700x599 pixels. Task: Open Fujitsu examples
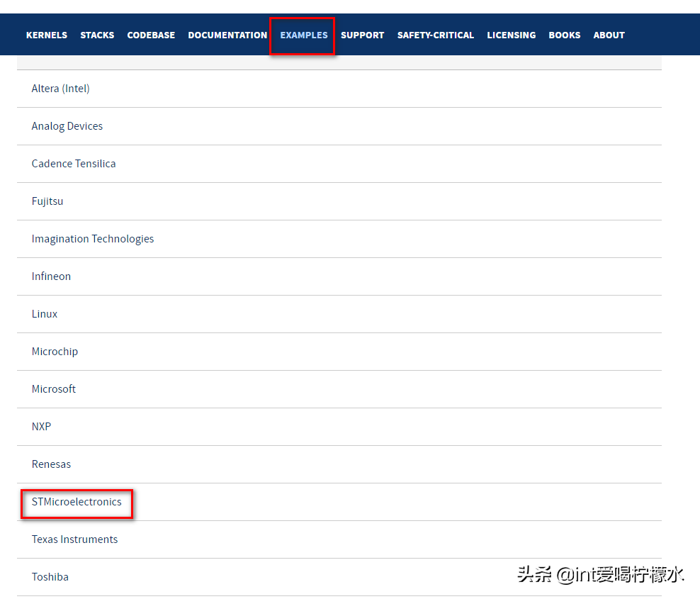[x=339, y=201]
